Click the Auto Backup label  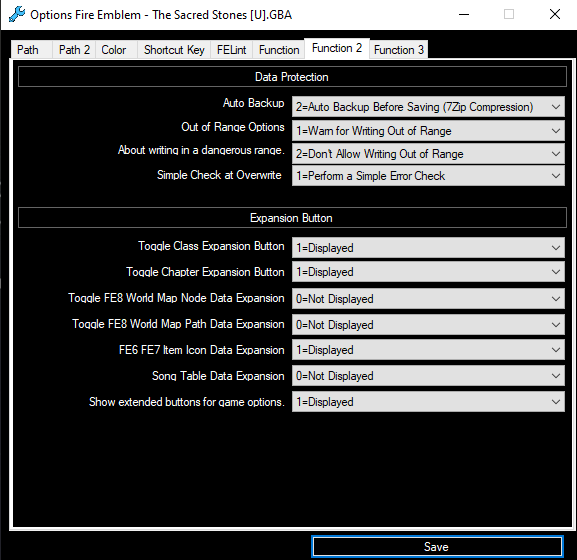254,103
